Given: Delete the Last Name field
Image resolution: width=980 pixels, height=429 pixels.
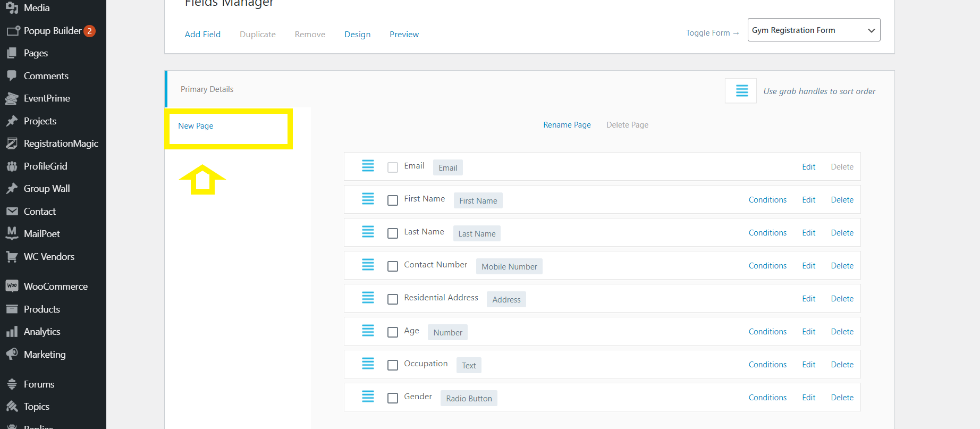Looking at the screenshot, I should click(x=842, y=233).
